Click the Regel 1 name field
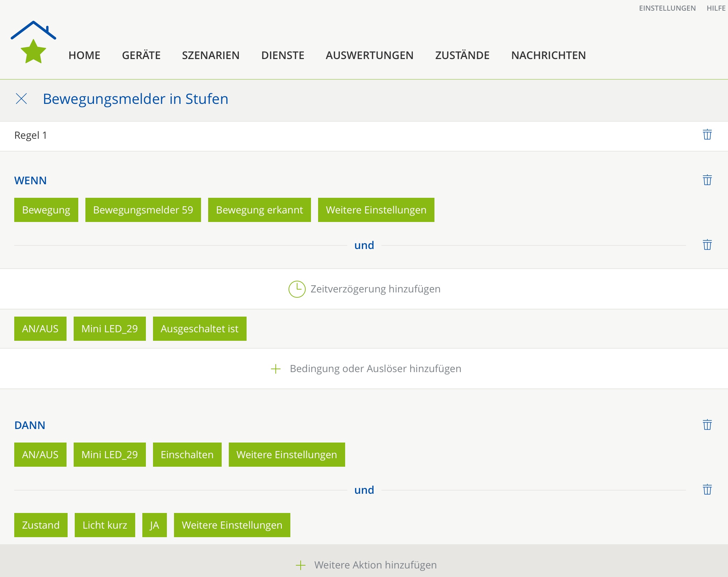 [31, 136]
